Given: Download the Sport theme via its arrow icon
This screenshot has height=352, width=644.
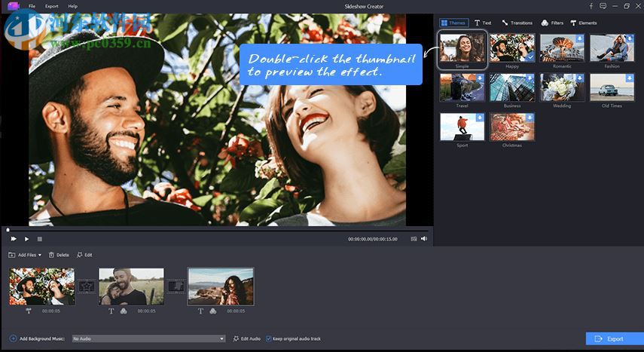Looking at the screenshot, I should click(x=479, y=118).
